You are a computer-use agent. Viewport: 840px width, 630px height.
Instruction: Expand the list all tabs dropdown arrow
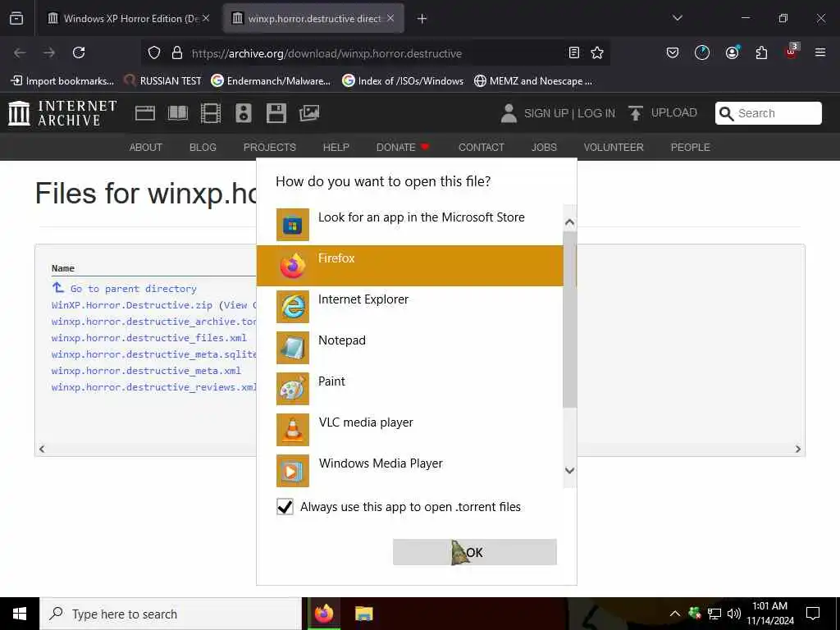click(x=677, y=18)
